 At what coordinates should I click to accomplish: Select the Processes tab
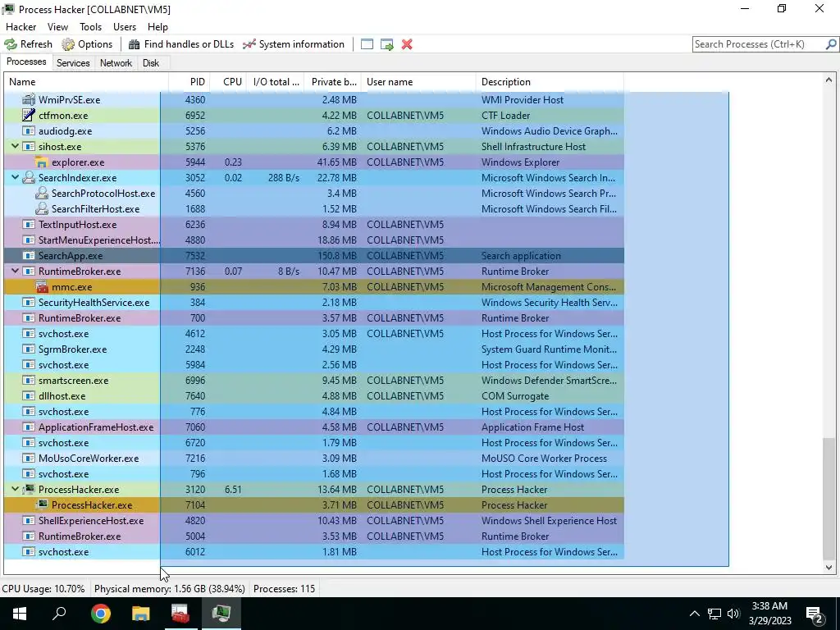tap(26, 62)
